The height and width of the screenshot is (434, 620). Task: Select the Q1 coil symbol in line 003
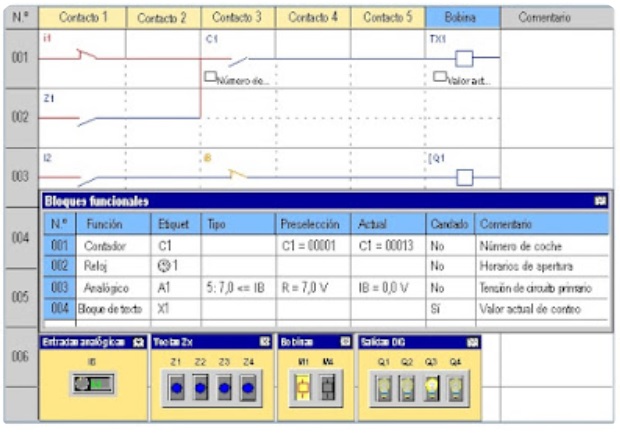463,177
